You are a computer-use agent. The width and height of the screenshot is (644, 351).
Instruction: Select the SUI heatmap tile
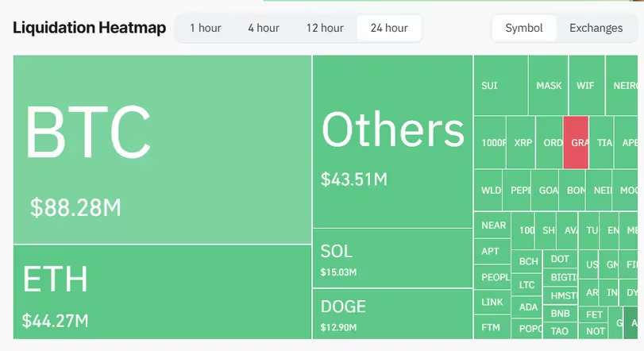pyautogui.click(x=500, y=85)
